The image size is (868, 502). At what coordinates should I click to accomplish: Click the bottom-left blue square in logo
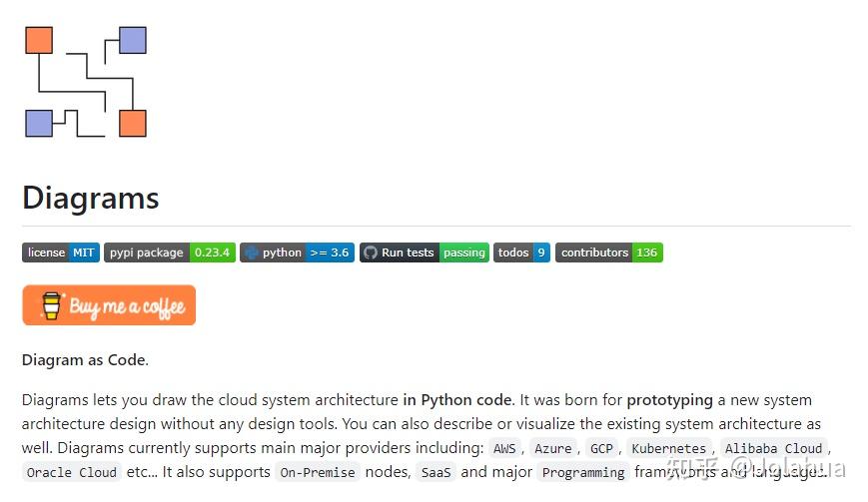[39, 124]
